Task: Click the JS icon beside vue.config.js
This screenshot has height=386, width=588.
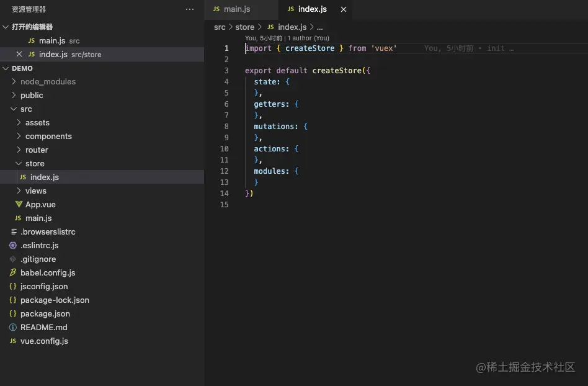Action: (x=13, y=341)
